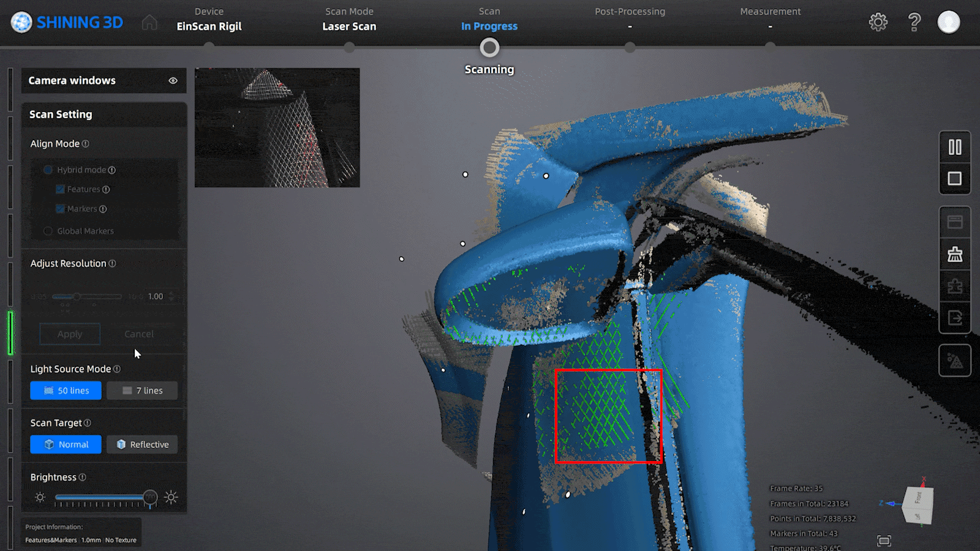Click the clean-up brush icon in right toolbar
The width and height of the screenshot is (980, 551).
pyautogui.click(x=955, y=254)
